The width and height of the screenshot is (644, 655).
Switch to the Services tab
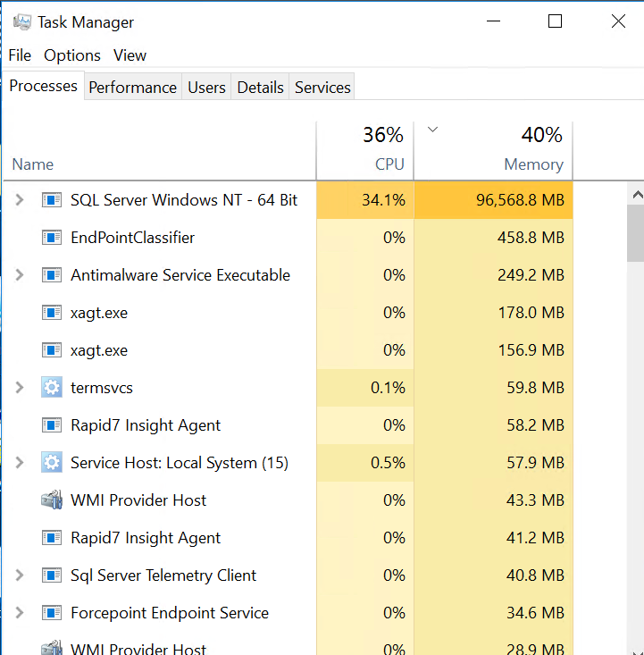(x=322, y=88)
